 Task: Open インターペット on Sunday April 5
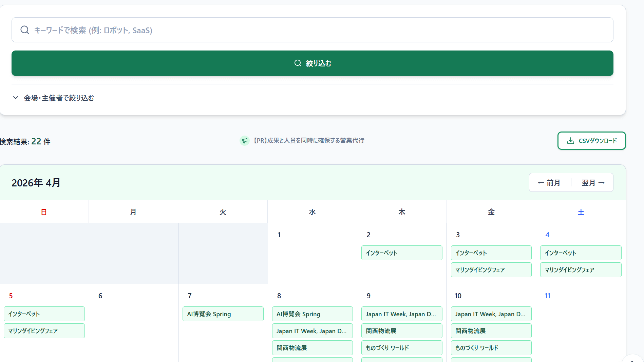pos(44,314)
